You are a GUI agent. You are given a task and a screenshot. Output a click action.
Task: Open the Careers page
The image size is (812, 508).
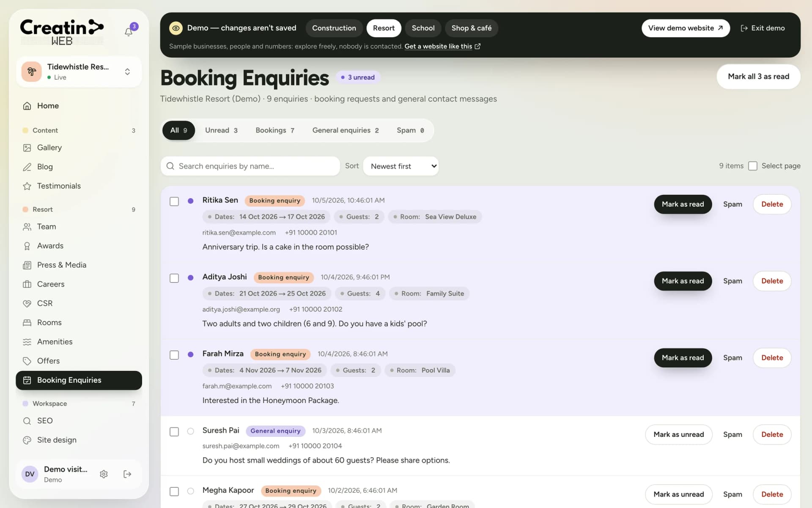pos(79,284)
